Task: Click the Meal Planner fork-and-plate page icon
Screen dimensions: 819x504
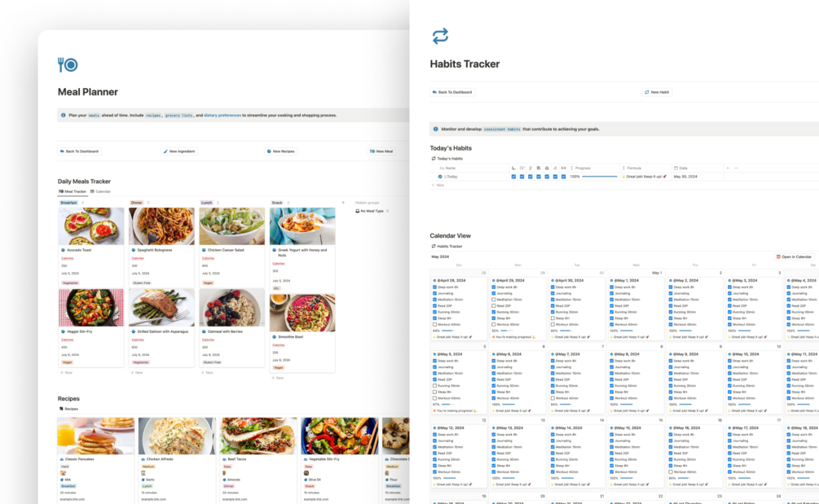Action: coord(68,64)
